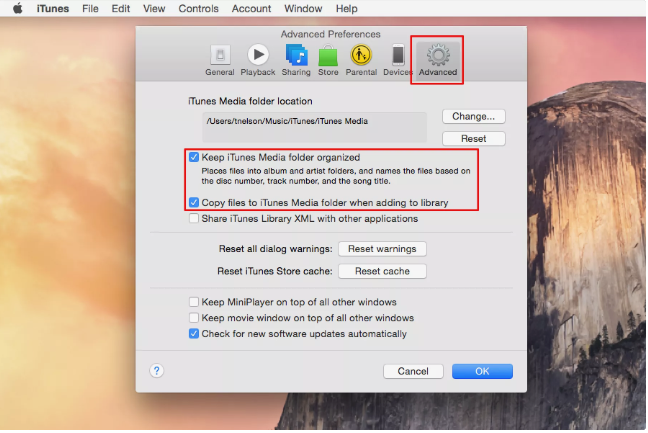
Task: Switch to Sharing preferences
Action: (x=296, y=60)
